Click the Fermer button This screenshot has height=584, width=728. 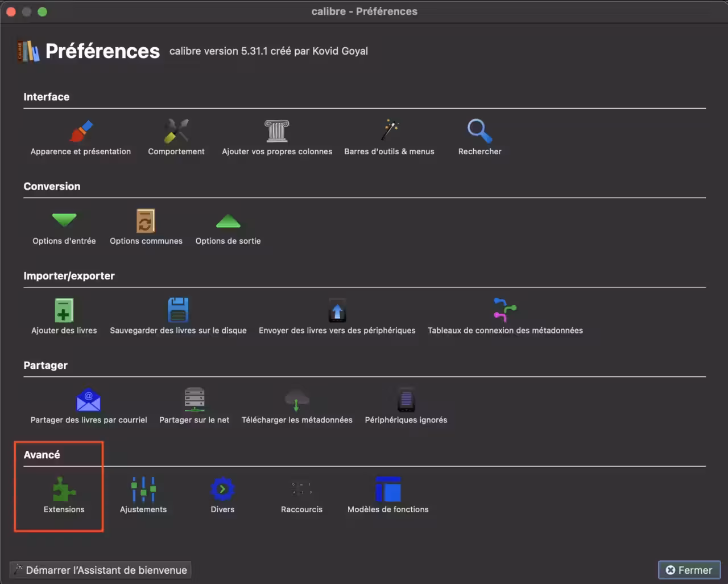click(689, 570)
